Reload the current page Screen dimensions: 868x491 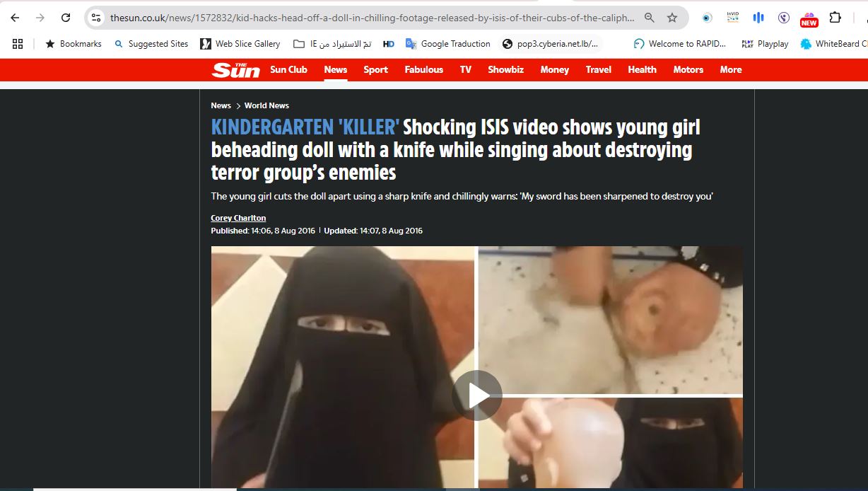66,18
